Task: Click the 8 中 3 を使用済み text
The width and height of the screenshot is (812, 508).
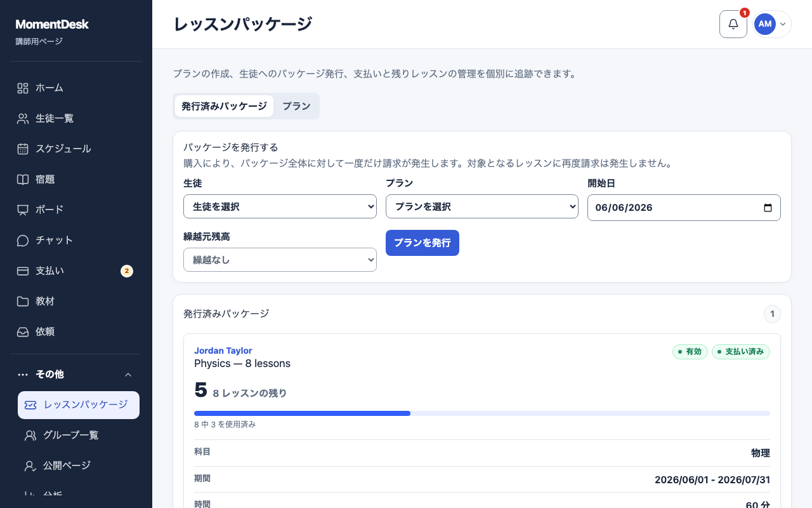Action: (225, 424)
